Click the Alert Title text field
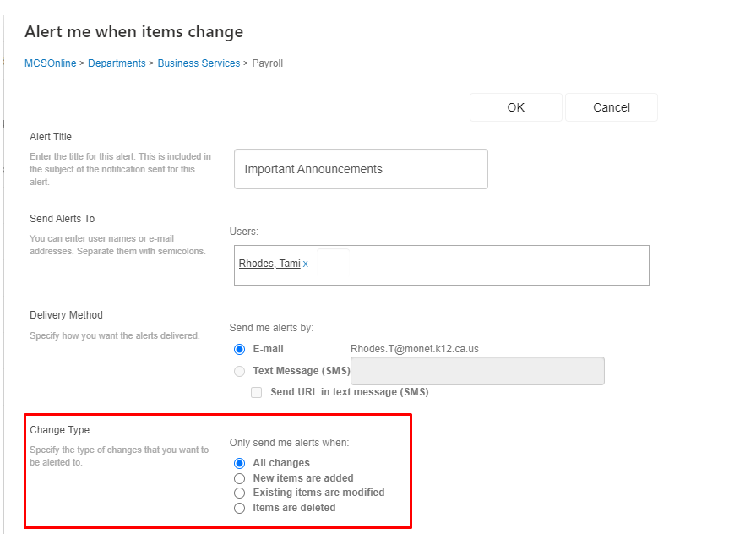Screen dimensions: 756x534 pyautogui.click(x=361, y=169)
